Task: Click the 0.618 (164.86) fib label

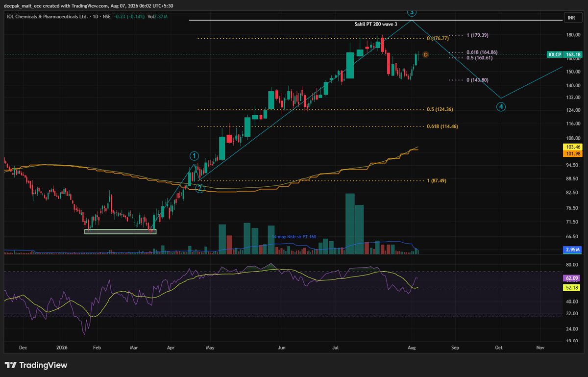Action: click(482, 52)
